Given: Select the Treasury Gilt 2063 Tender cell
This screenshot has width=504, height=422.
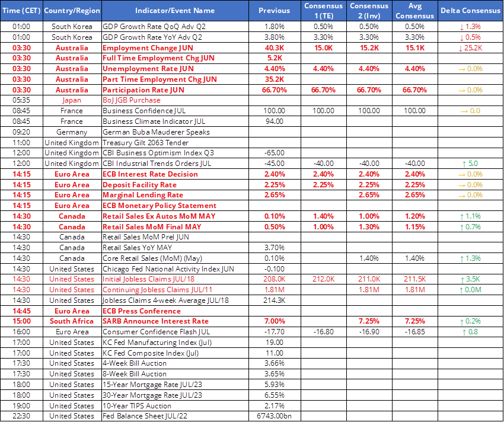Looking at the screenshot, I should point(175,143).
